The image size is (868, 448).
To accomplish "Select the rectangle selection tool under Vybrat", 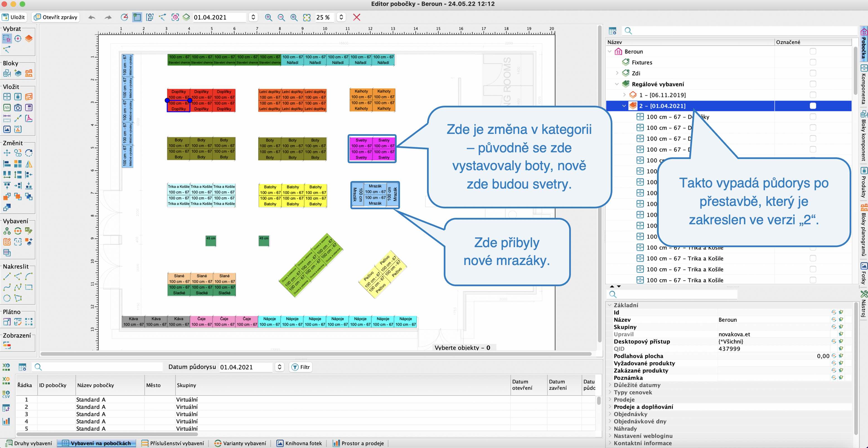I will pyautogui.click(x=7, y=39).
